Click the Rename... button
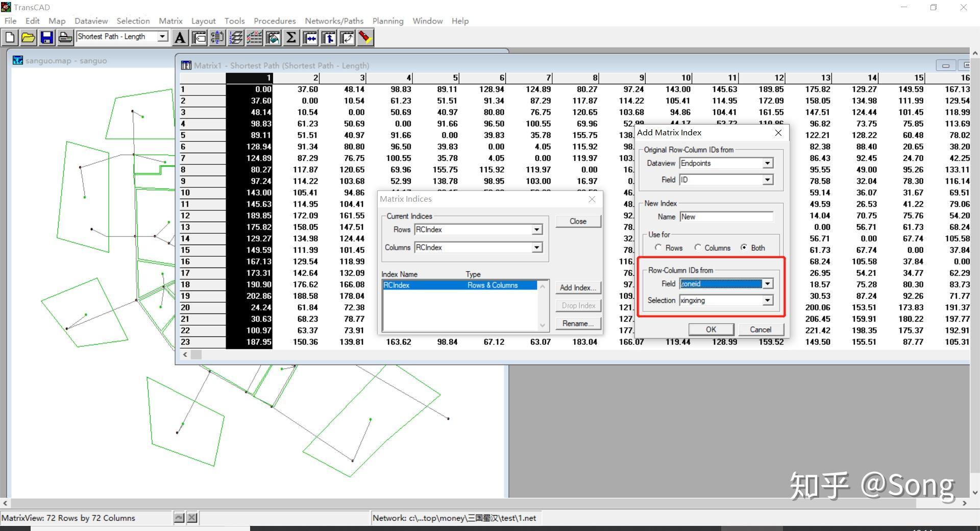The height and width of the screenshot is (531, 980). click(578, 324)
